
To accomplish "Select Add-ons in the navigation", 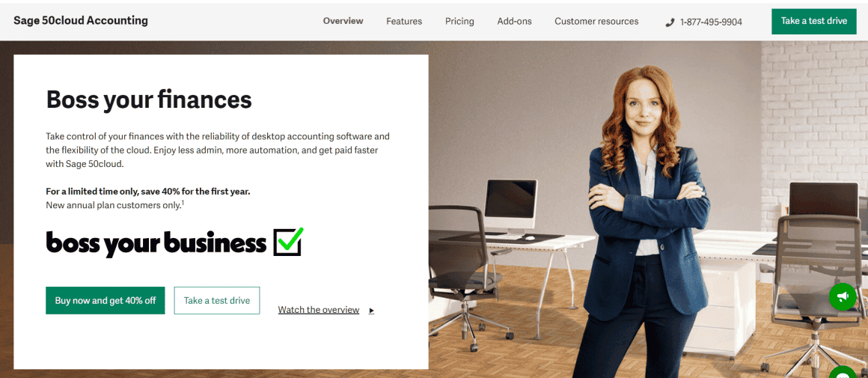I will (x=514, y=22).
